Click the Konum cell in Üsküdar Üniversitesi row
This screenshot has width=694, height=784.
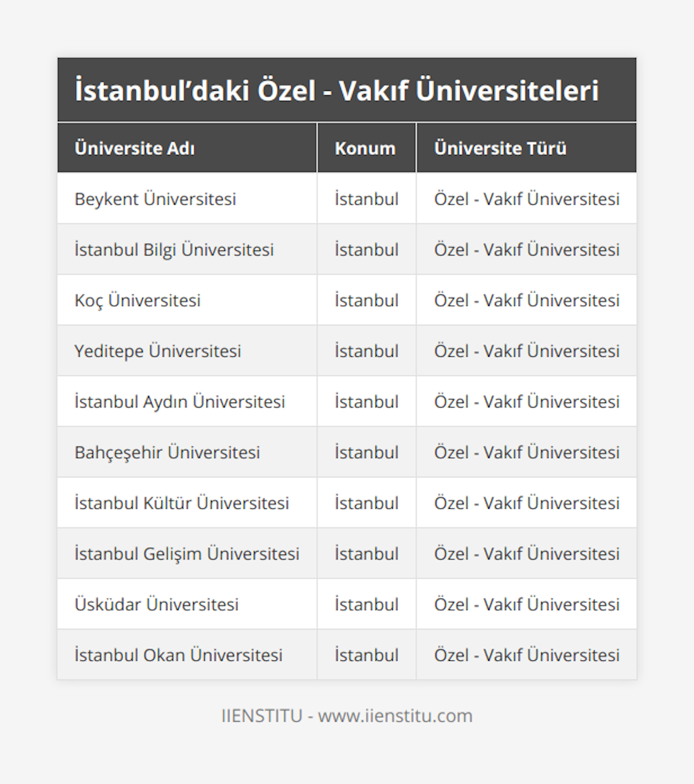(x=367, y=604)
